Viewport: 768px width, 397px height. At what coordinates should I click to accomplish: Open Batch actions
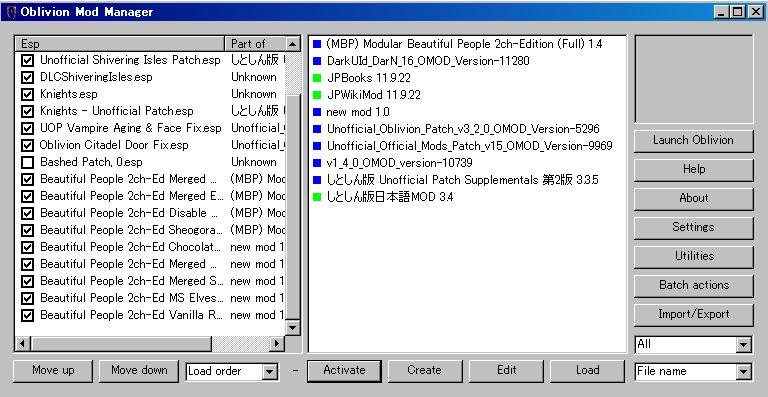tap(694, 285)
